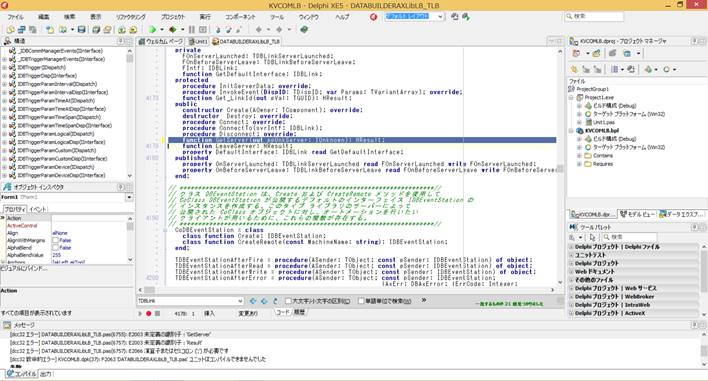Image resolution: width=708 pixels, height=381 pixels.
Task: Open the Form1 object selector dropdown
Action: [x=129, y=197]
